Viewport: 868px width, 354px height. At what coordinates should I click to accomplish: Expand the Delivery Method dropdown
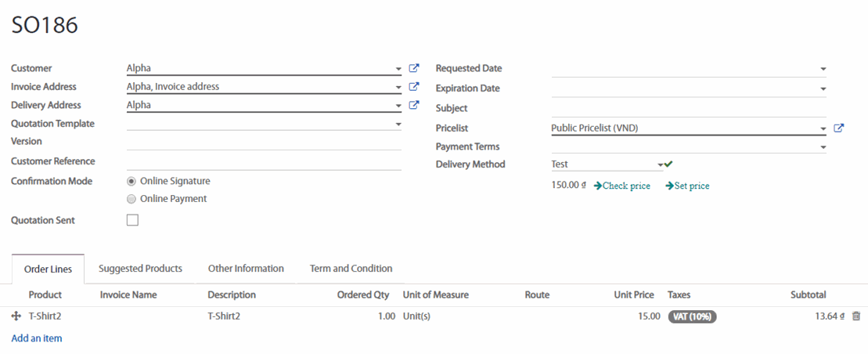[661, 164]
